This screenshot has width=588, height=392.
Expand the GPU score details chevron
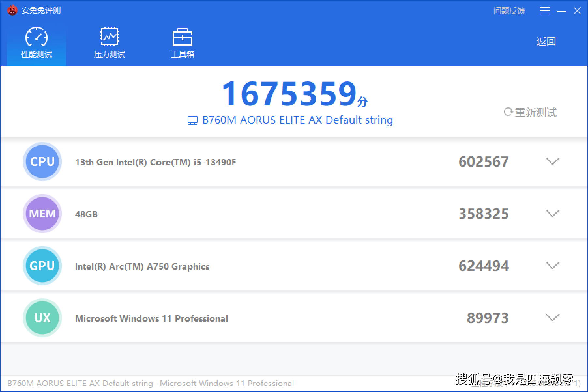point(552,265)
